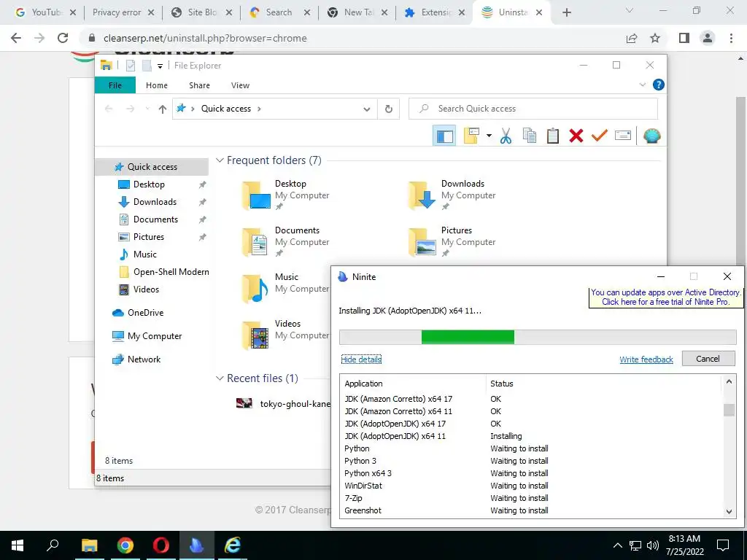The image size is (747, 560).
Task: Select Pictures in the navigation pane
Action: coord(148,237)
